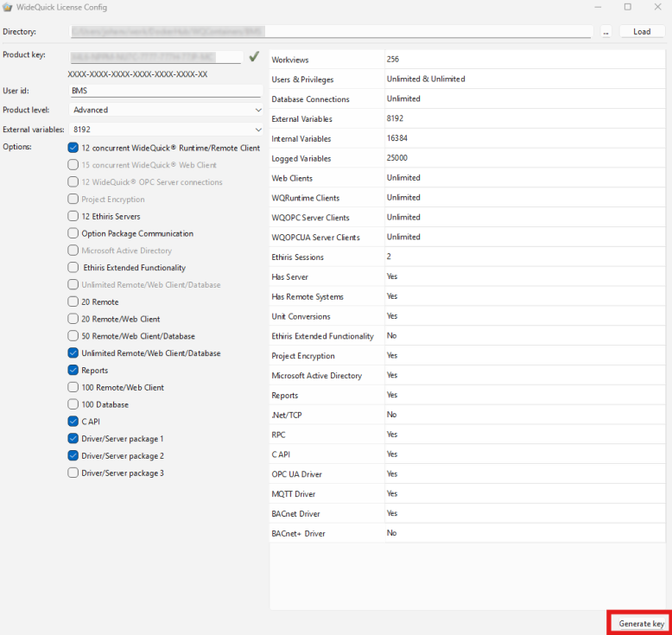Open the External variables dropdown
The width and height of the screenshot is (672, 635).
pyautogui.click(x=166, y=130)
